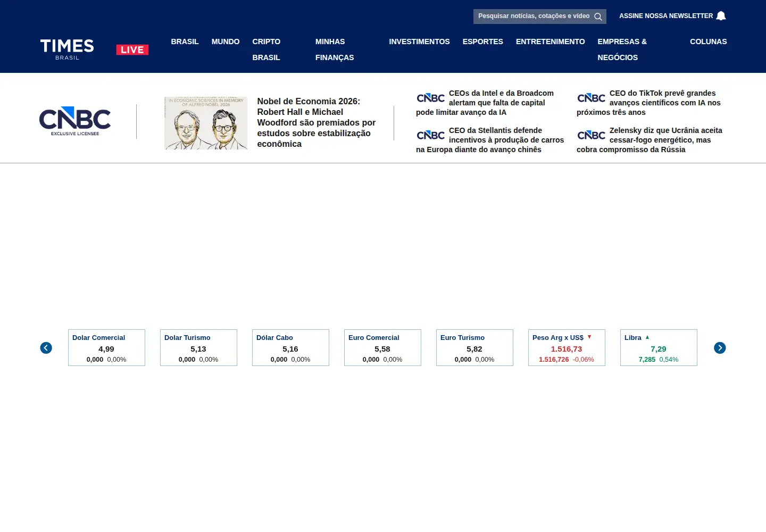This screenshot has width=766, height=532.
Task: Open the Dolar Comercial quote card
Action: point(106,348)
